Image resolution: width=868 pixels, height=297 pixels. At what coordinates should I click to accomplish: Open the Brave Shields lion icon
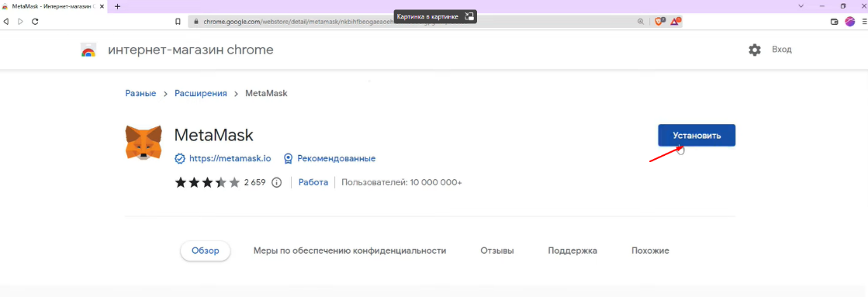659,22
